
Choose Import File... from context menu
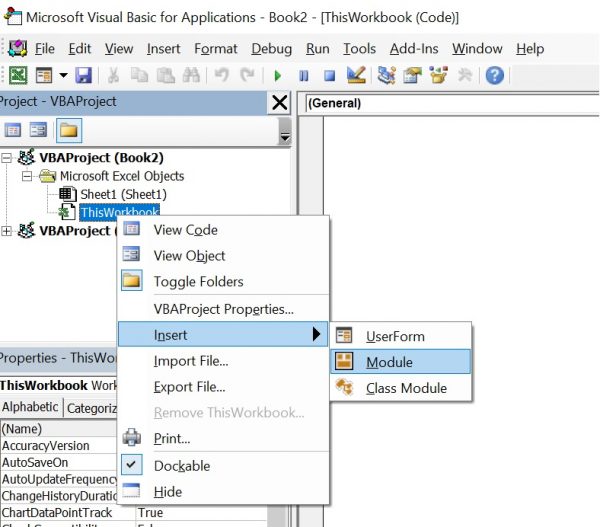pyautogui.click(x=190, y=361)
